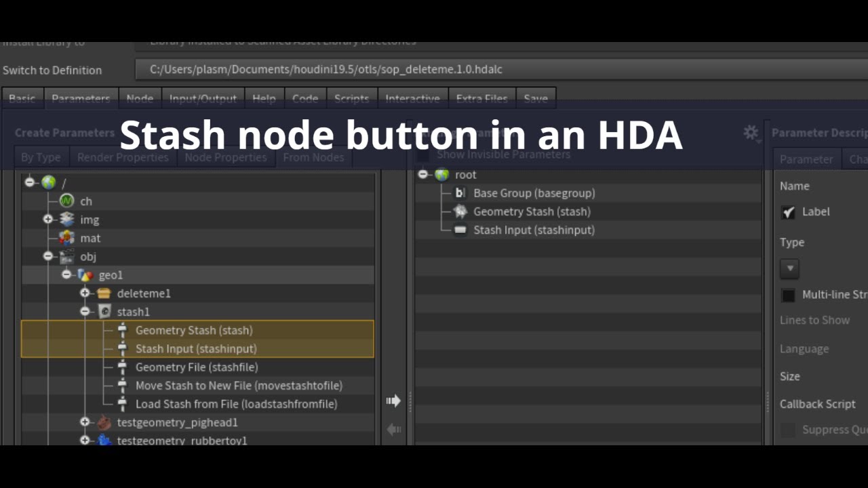Collapse root in existing parameters tree
This screenshot has height=488, width=868.
[423, 174]
